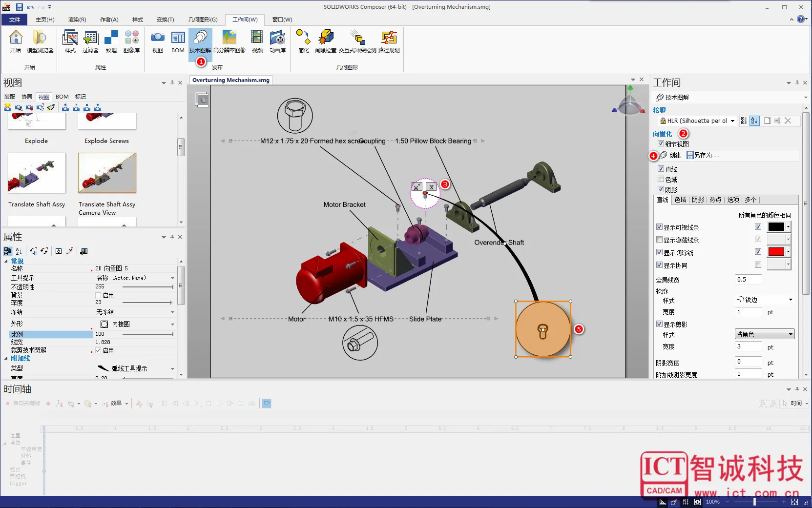Open the 视频 video workshop
Image resolution: width=812 pixels, height=508 pixels.
coord(257,41)
